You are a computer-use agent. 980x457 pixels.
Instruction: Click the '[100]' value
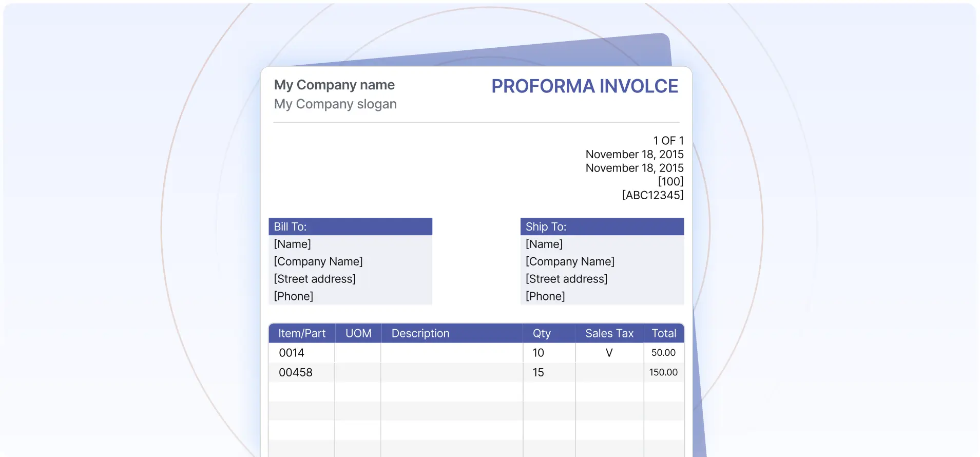click(x=671, y=181)
